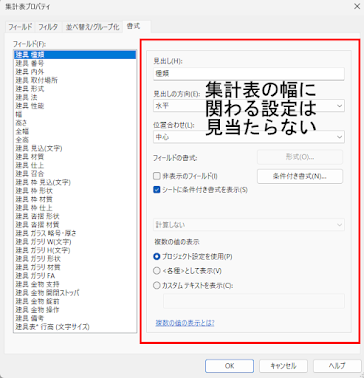364x378 pixels.
Task: Pick 建具 ガラリ 形状 entry
Action: tap(75, 259)
